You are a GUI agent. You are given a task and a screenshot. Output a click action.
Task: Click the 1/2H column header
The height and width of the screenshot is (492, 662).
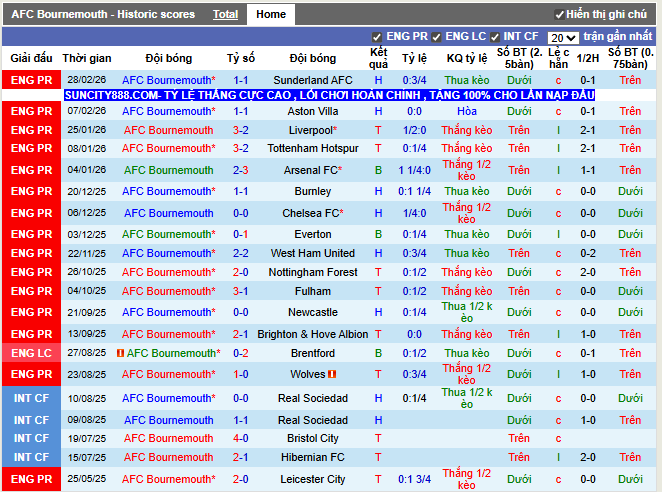588,58
